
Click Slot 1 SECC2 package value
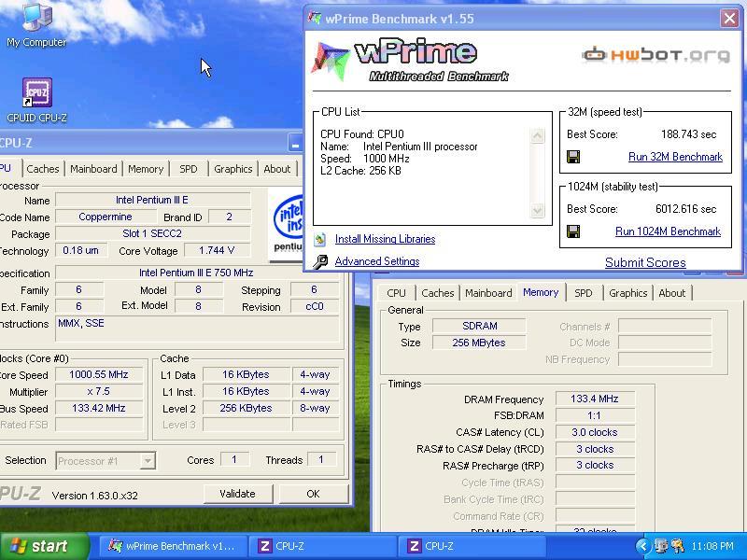[152, 233]
